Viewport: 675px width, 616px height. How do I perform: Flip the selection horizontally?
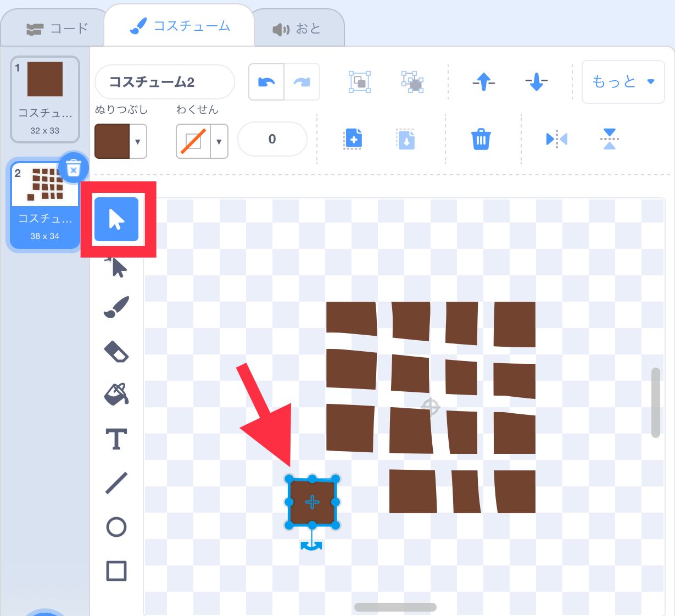pyautogui.click(x=556, y=139)
